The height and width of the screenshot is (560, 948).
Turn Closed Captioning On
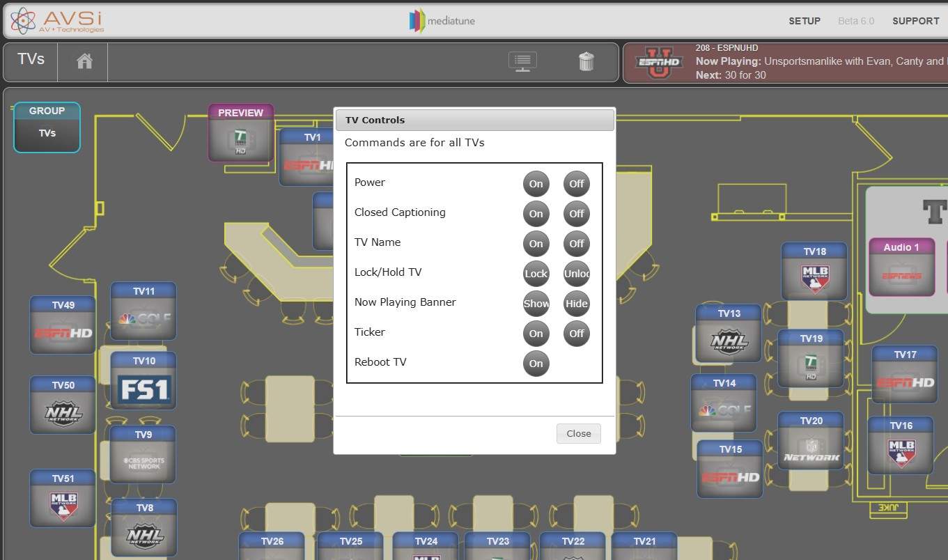[x=536, y=214]
